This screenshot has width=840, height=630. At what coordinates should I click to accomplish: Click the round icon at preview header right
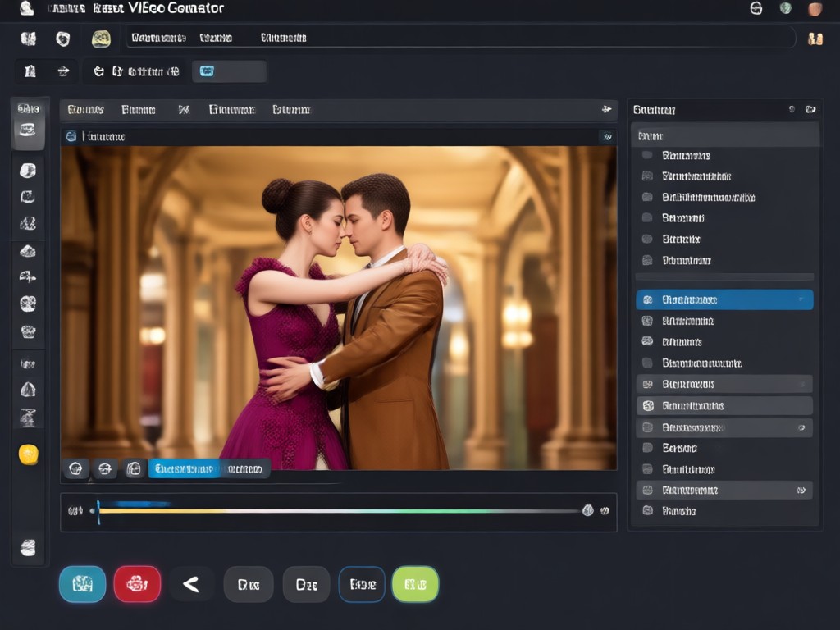(x=608, y=137)
